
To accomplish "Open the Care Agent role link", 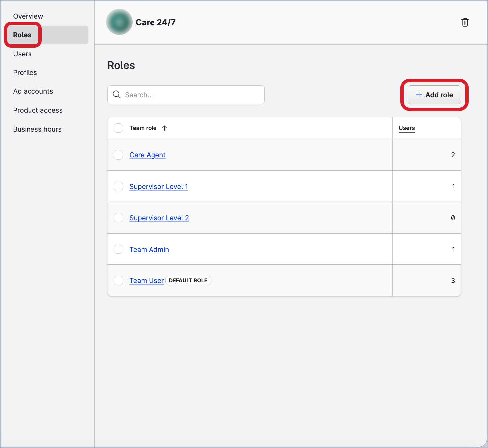I will tap(147, 155).
